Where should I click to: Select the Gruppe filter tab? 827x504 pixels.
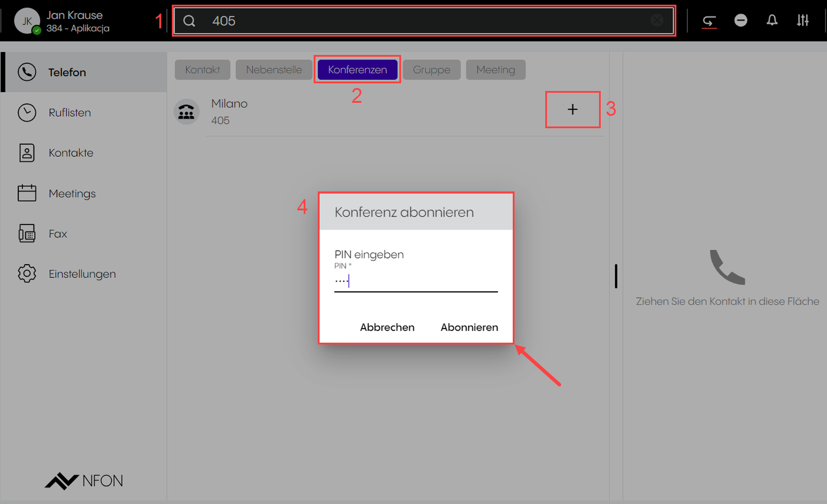click(431, 69)
